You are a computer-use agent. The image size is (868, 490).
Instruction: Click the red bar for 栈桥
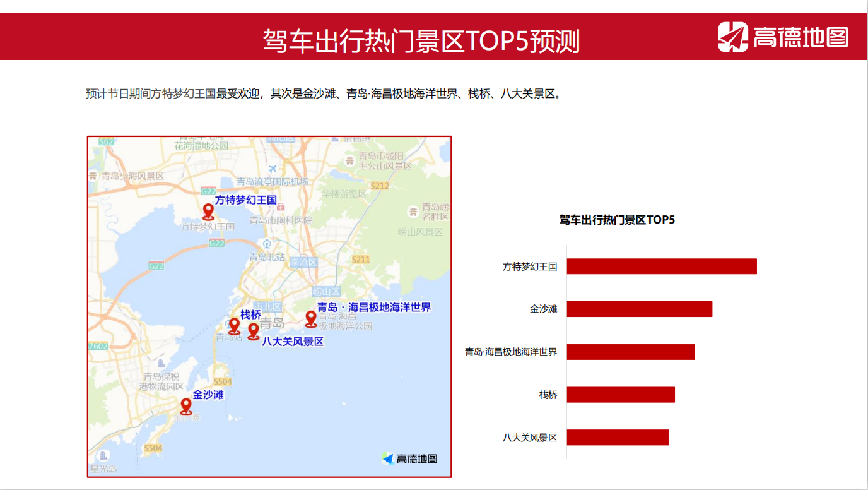pos(621,395)
